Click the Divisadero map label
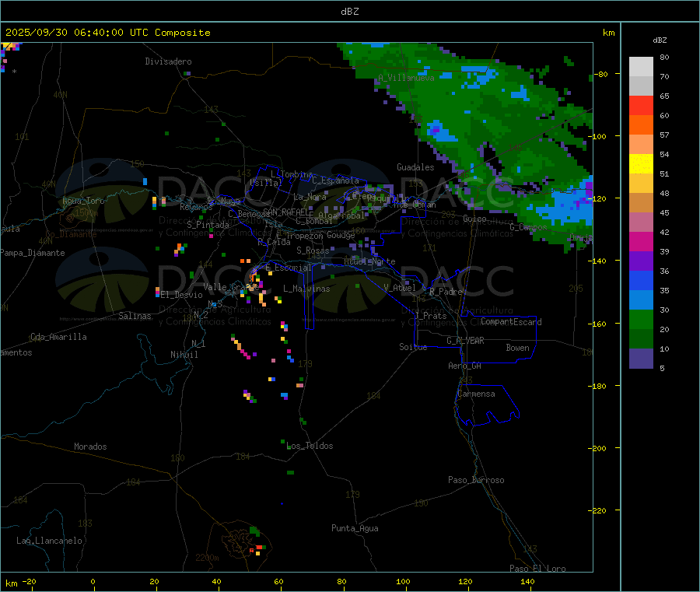700x592 pixels. click(x=168, y=61)
